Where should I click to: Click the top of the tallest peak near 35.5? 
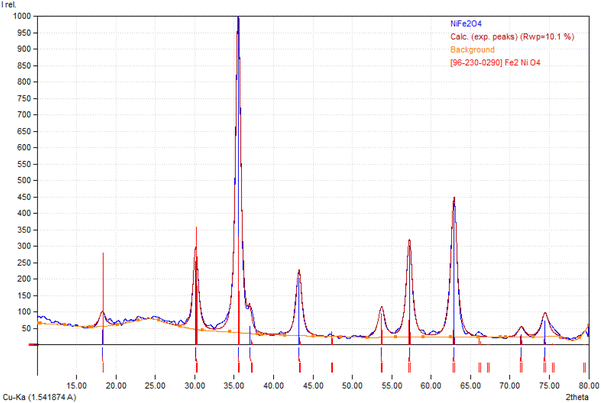(x=238, y=18)
